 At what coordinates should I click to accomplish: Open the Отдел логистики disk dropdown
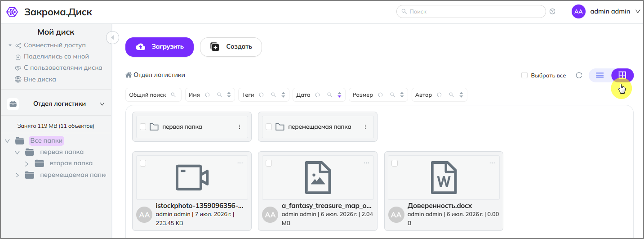[102, 104]
